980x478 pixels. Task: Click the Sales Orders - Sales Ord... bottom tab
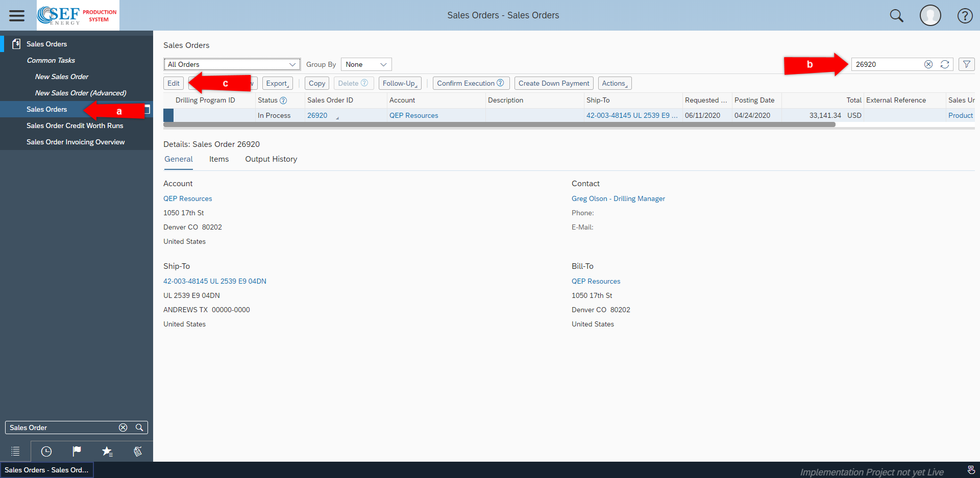[x=46, y=470]
